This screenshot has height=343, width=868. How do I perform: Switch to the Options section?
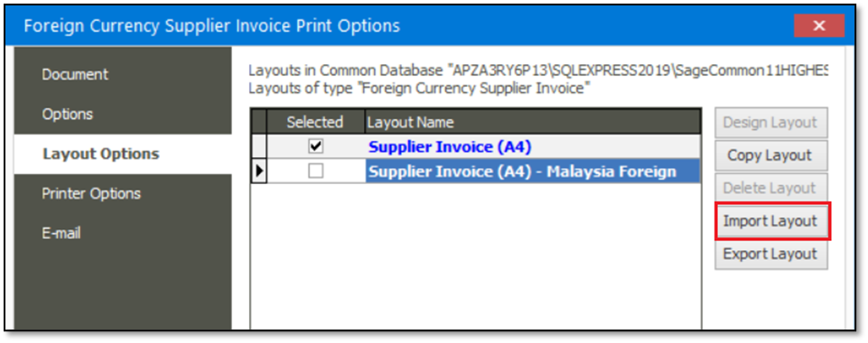pyautogui.click(x=122, y=115)
